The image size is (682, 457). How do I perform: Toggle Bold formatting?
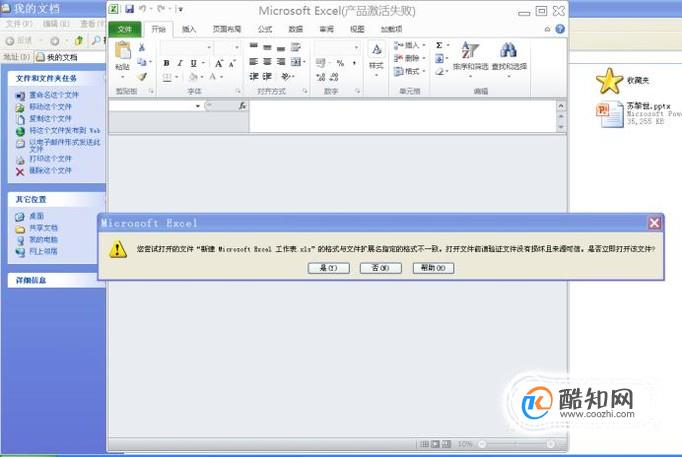click(x=166, y=63)
